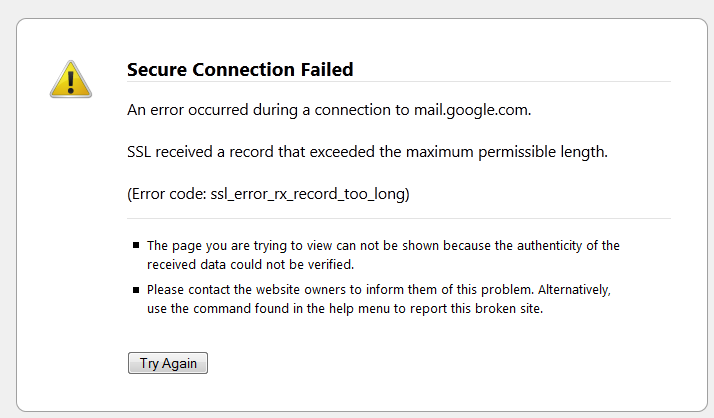Click the An error occurred sentence start
Image resolution: width=714 pixels, height=418 pixels.
point(188,110)
